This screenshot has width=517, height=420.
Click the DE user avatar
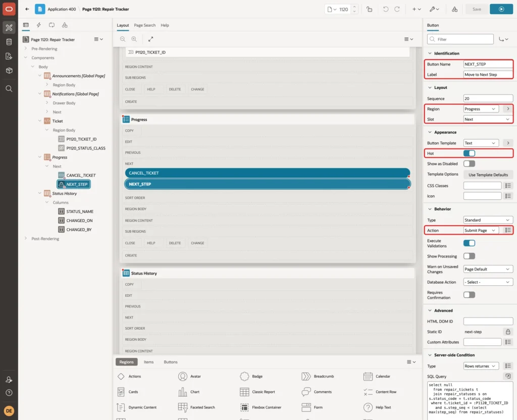point(9,411)
